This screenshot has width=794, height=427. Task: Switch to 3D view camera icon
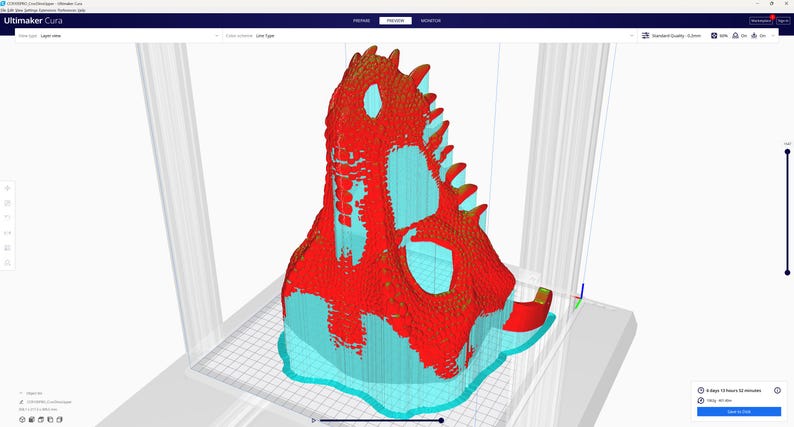(22, 419)
